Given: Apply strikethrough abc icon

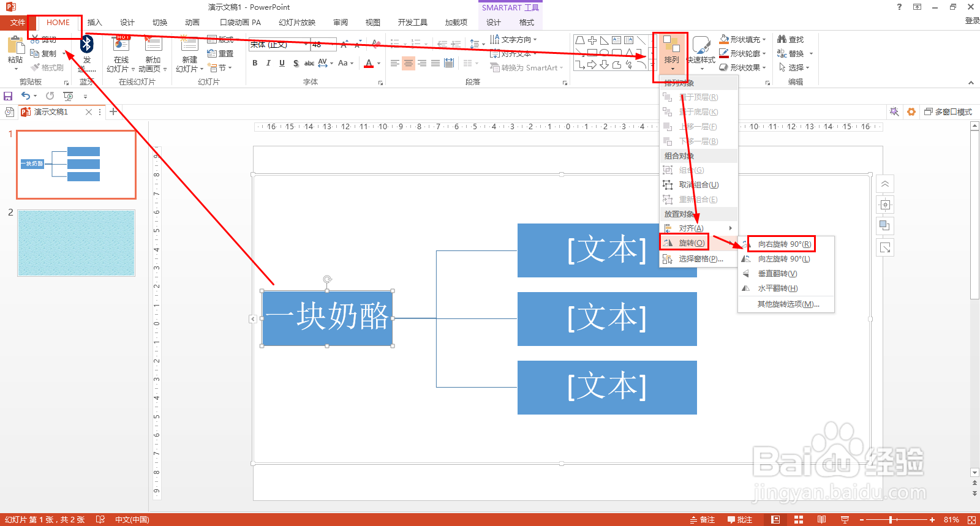Looking at the screenshot, I should (x=309, y=63).
